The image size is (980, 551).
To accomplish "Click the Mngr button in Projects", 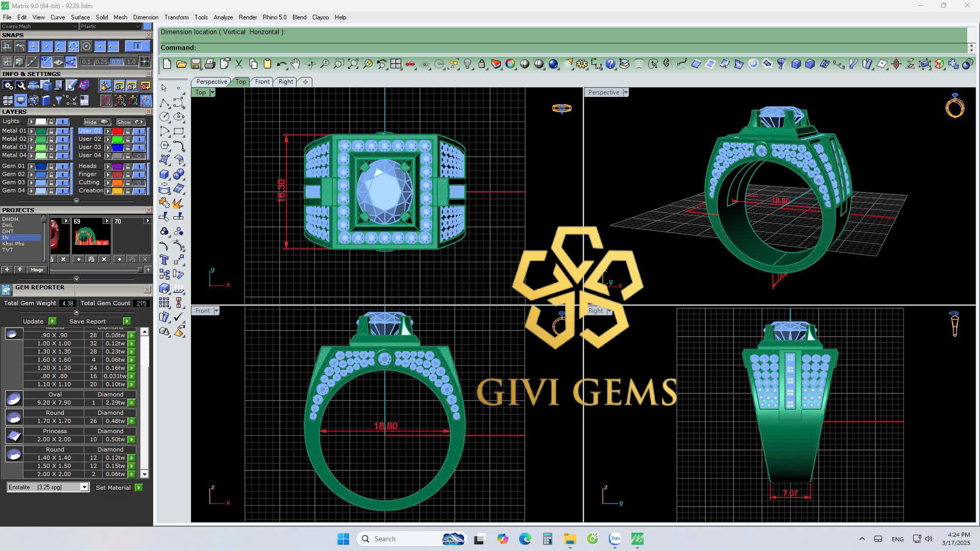I will point(37,269).
